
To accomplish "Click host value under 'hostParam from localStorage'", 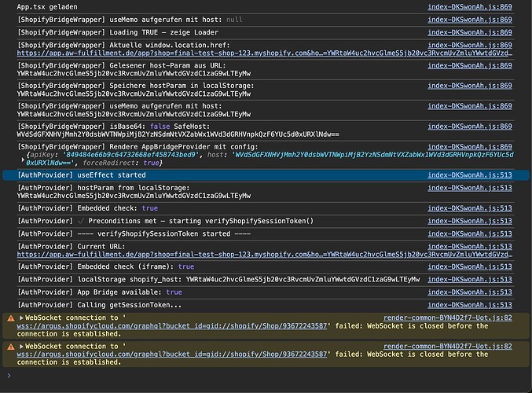I will 134,196.
